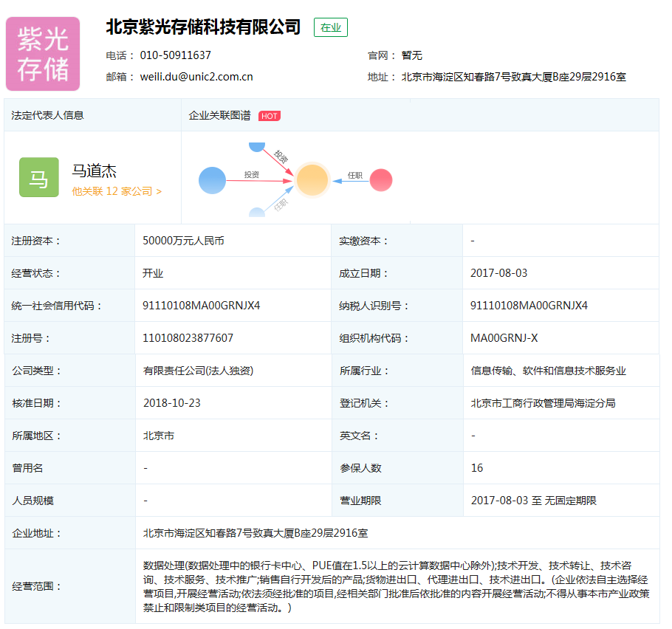Viewport: 672px width, 629px height.
Task: Click registration authority 北京市工商行政管理局海淀分局
Action: pyautogui.click(x=543, y=403)
